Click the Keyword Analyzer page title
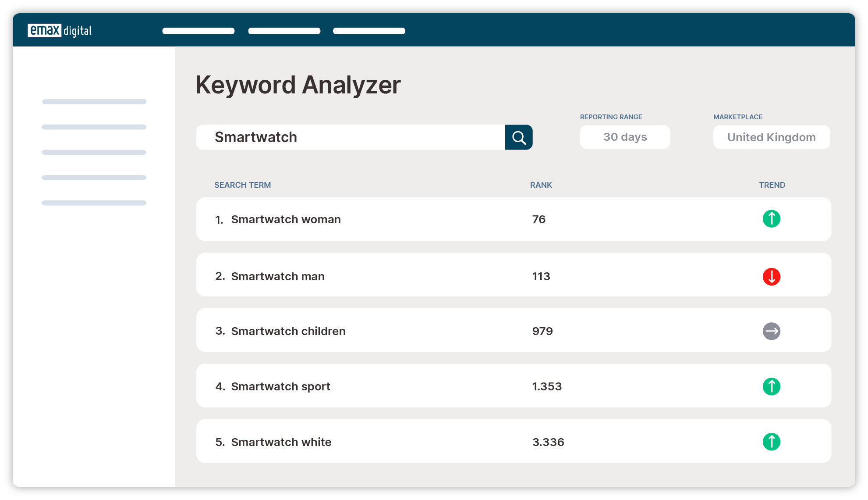This screenshot has width=868, height=500. (x=298, y=85)
